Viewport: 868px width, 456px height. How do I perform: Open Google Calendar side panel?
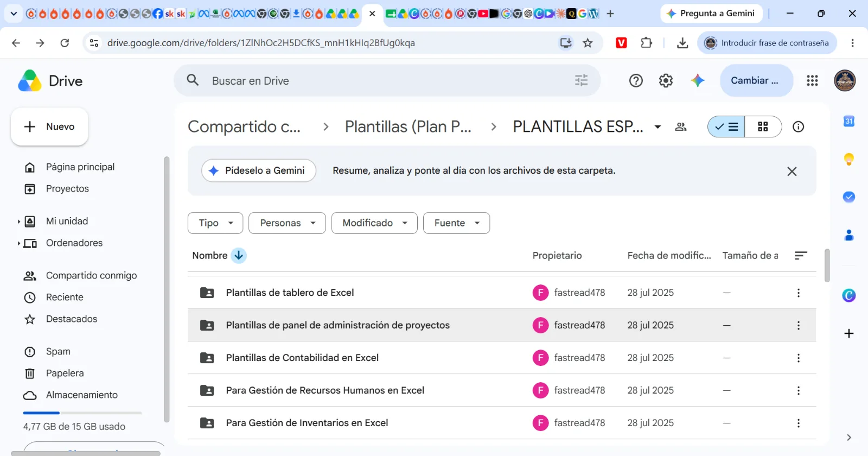click(x=849, y=121)
